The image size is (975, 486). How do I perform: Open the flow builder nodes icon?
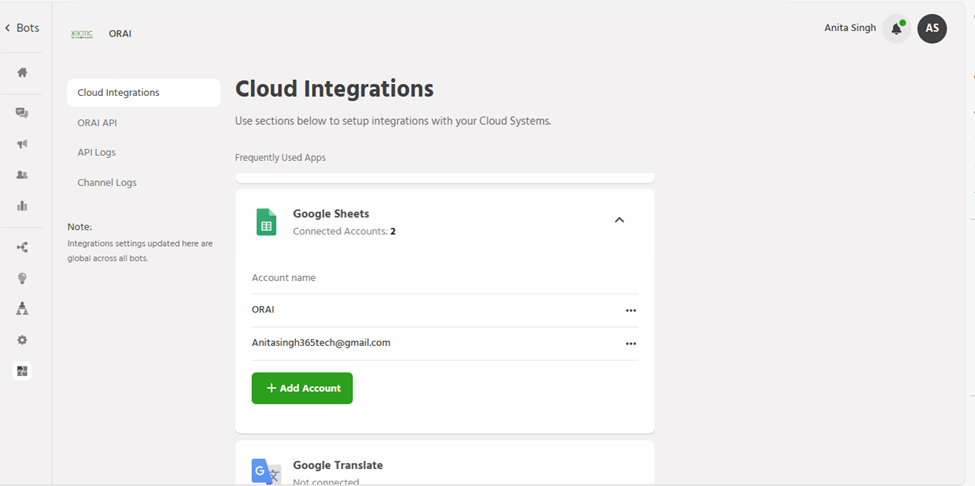click(x=22, y=247)
